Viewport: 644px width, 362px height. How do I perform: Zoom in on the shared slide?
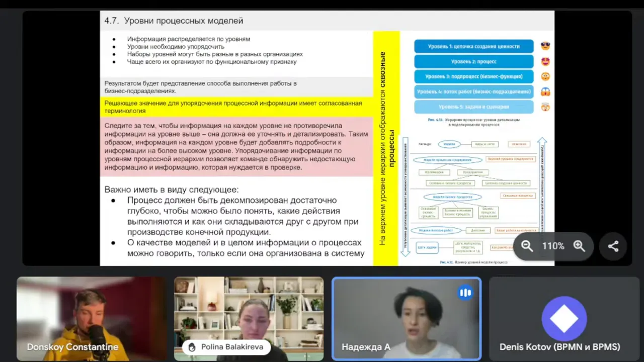[579, 246]
